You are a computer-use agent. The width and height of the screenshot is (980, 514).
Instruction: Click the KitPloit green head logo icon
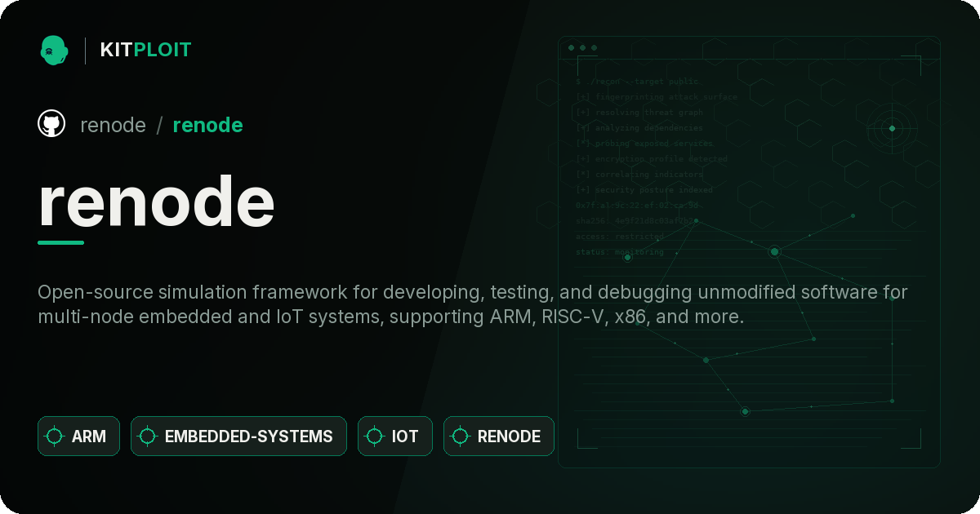pos(54,50)
